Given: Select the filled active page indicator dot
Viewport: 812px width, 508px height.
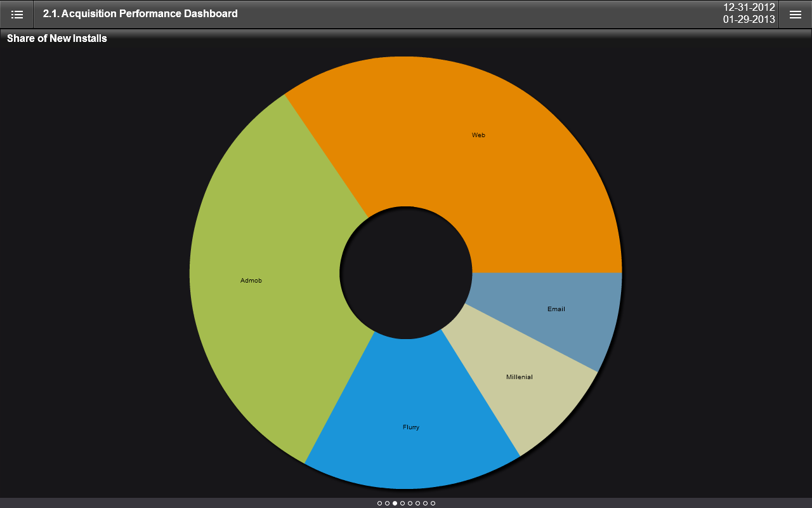Looking at the screenshot, I should (x=395, y=503).
